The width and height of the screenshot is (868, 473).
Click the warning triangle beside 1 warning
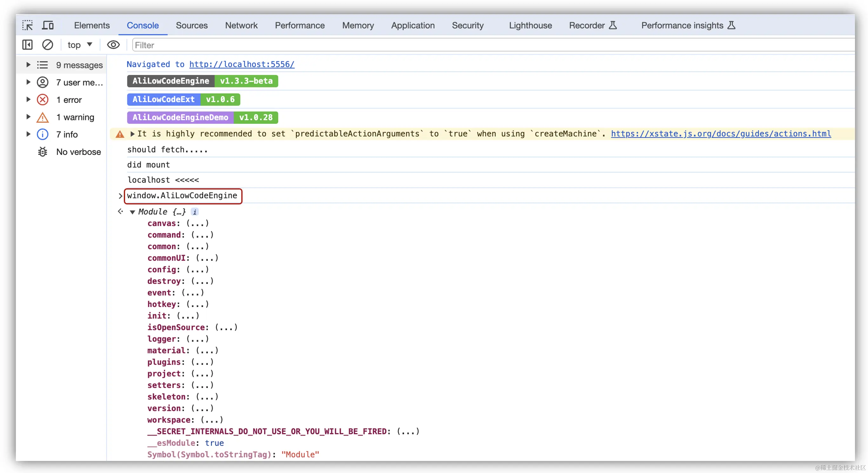click(43, 117)
